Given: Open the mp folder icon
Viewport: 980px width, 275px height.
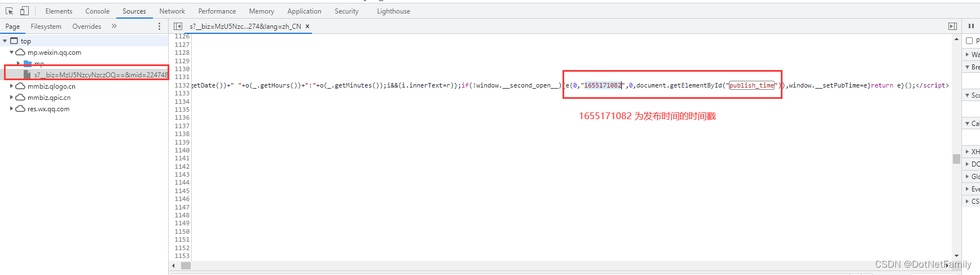Looking at the screenshot, I should [x=28, y=64].
